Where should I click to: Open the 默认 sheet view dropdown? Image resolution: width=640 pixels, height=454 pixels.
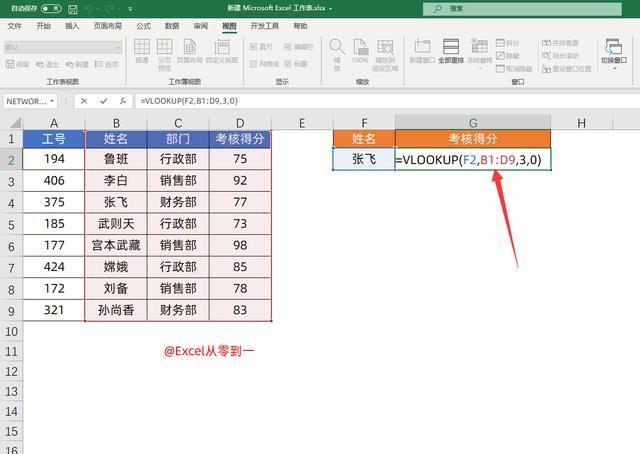[63, 47]
